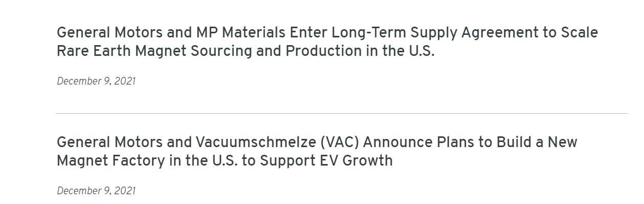Click "General Motors" in the VAC headline

(x=110, y=142)
